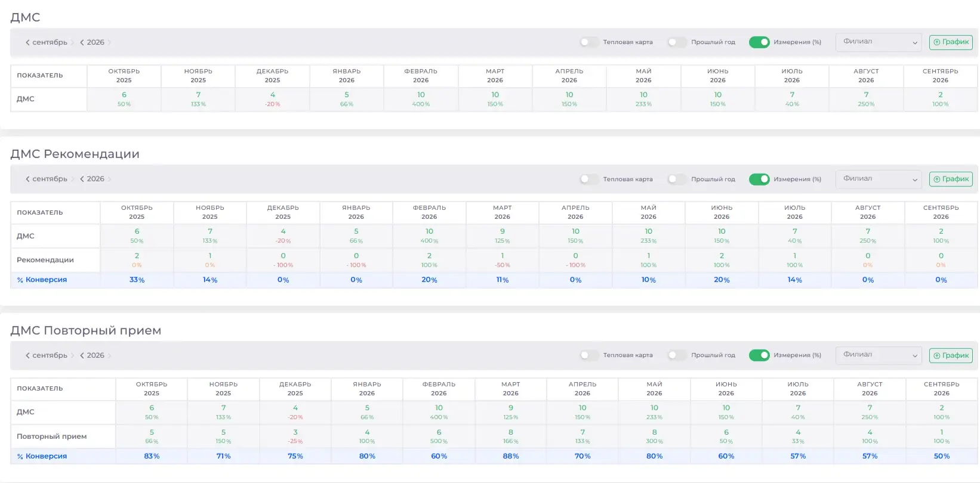The width and height of the screenshot is (980, 483).
Task: Go to next year in ДМС Повторный прием panel
Action: 109,355
